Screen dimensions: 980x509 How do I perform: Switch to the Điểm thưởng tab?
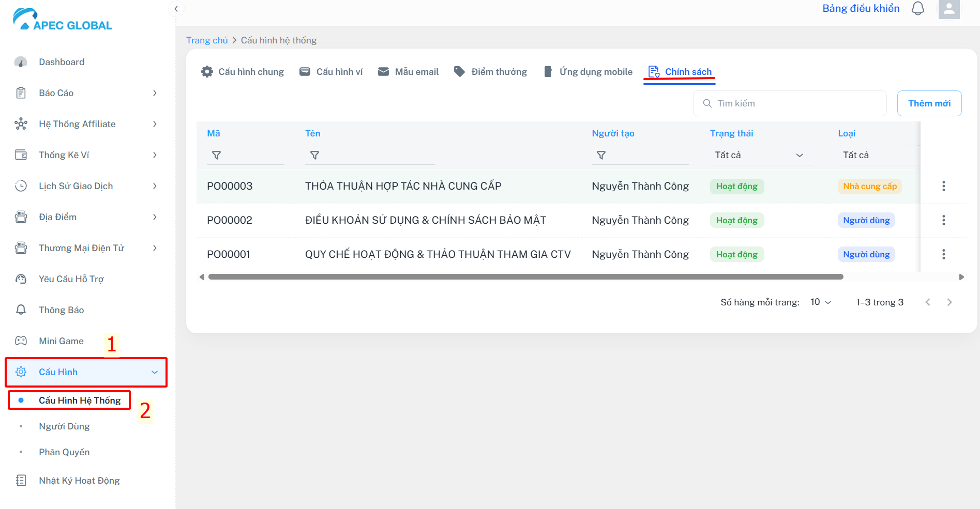(490, 72)
